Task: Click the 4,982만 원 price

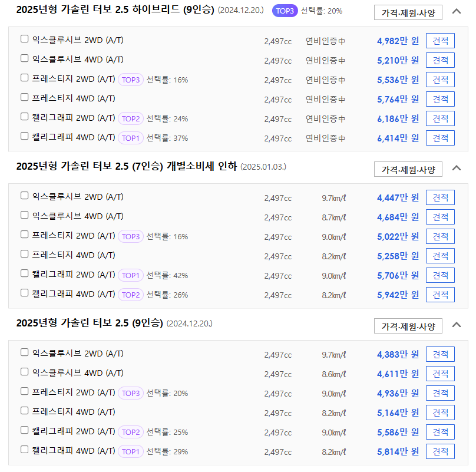Action: tap(398, 41)
